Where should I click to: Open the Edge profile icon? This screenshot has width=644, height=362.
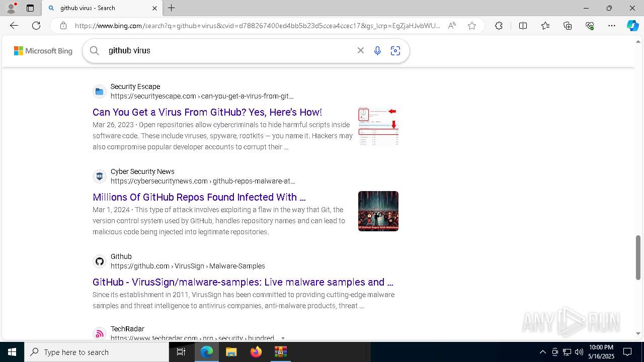(x=11, y=8)
